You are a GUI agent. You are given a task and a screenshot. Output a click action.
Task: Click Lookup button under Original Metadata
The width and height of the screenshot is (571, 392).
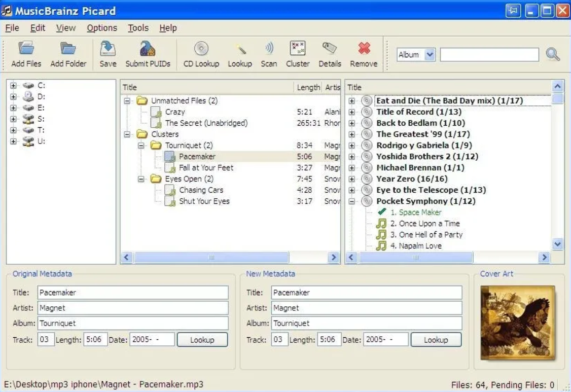pos(202,340)
